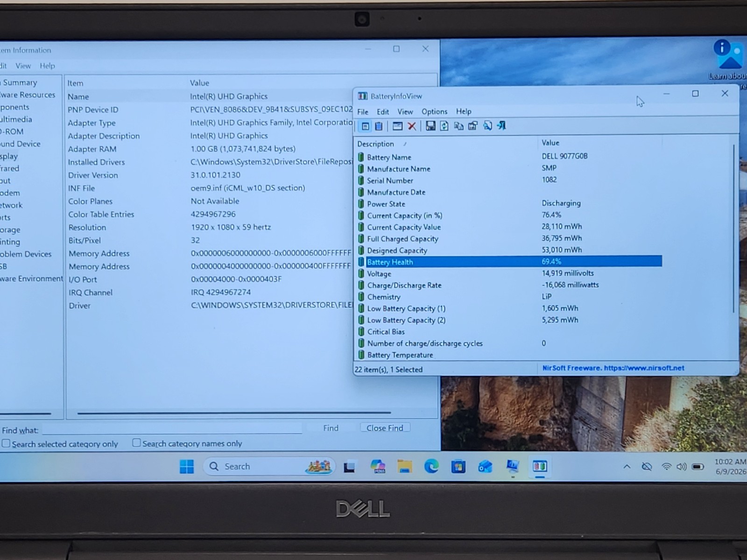Open the View menu in BatteryInfoView
This screenshot has height=560, width=747.
(405, 112)
